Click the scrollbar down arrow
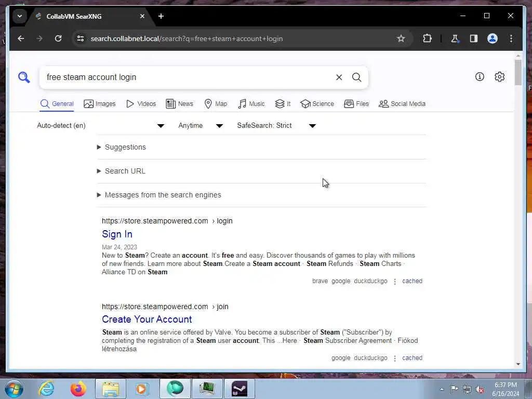 518,364
